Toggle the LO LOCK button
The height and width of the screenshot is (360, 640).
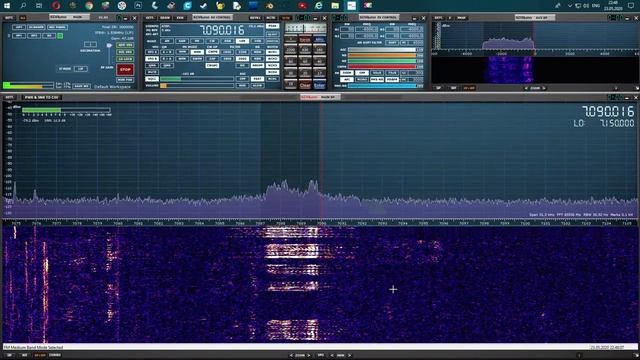point(125,59)
